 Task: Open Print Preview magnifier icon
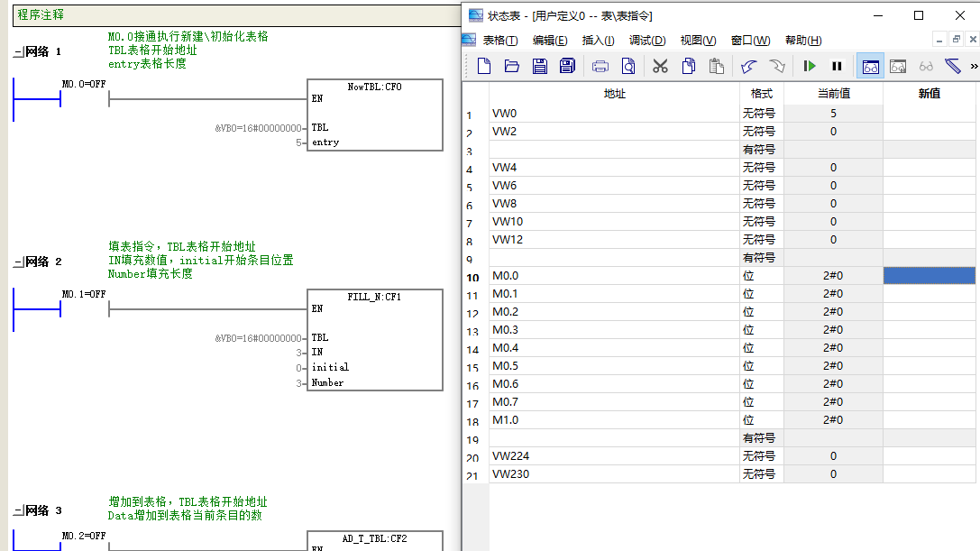(x=628, y=66)
